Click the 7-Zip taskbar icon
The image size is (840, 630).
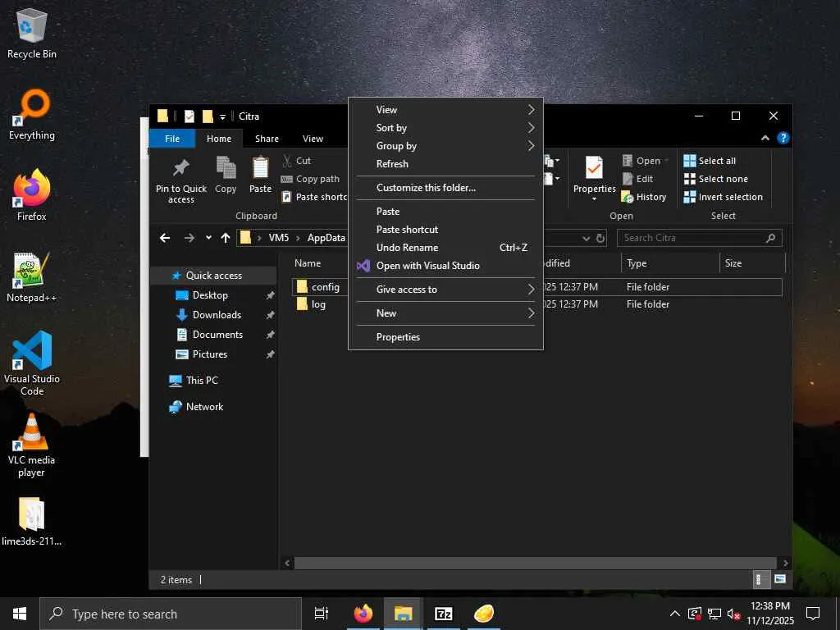pos(443,614)
